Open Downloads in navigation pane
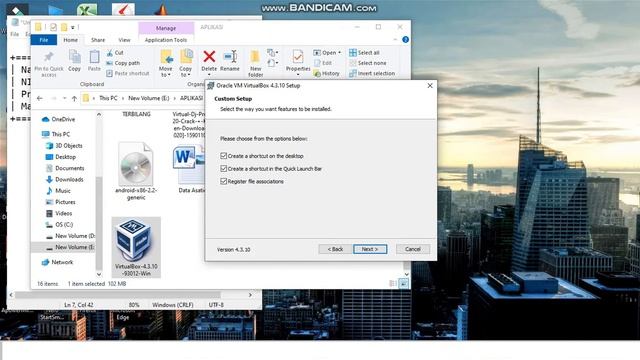 (x=64, y=180)
